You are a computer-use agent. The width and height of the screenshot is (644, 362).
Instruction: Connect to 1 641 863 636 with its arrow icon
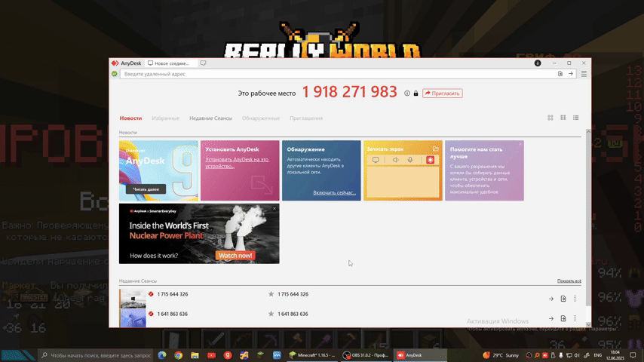coord(550,318)
